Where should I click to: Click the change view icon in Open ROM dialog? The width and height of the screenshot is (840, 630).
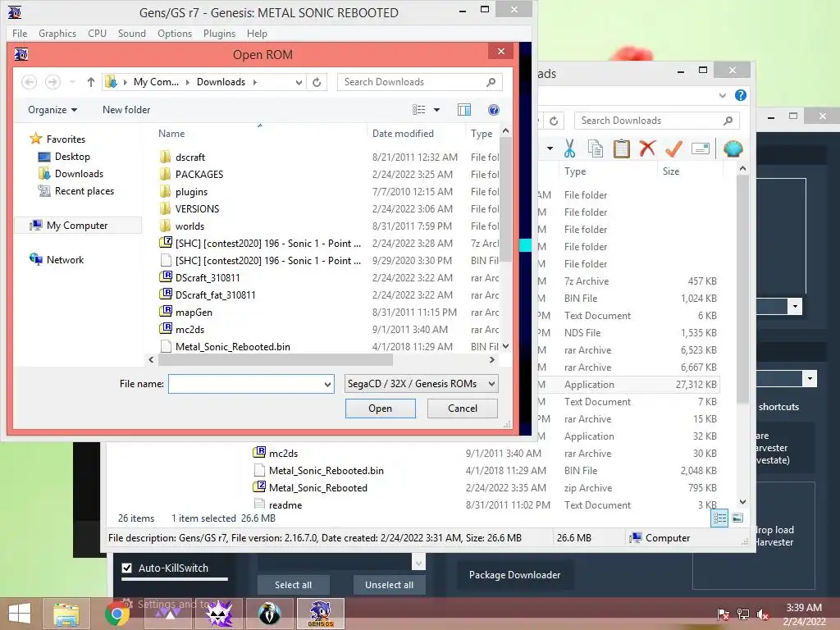point(419,110)
